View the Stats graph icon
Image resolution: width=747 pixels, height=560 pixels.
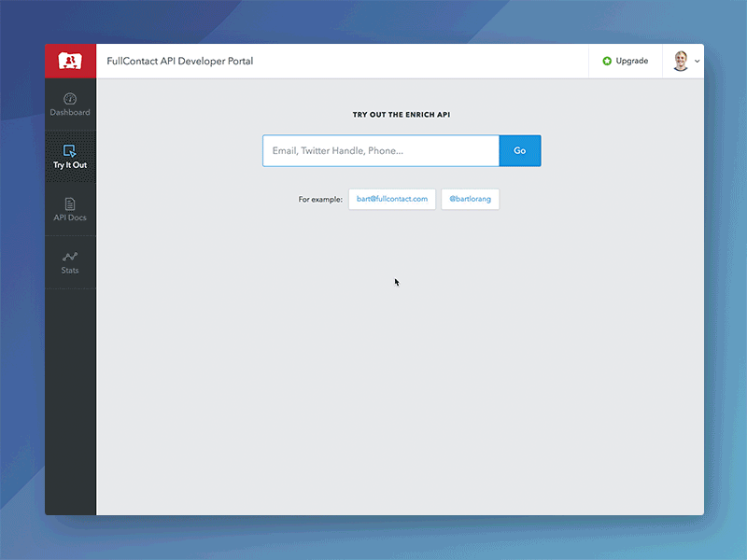[70, 258]
